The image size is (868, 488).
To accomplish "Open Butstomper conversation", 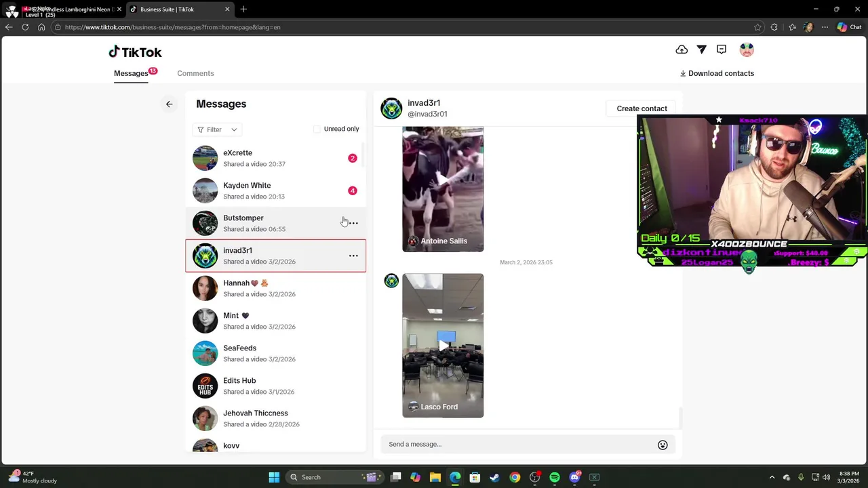I will coord(275,223).
